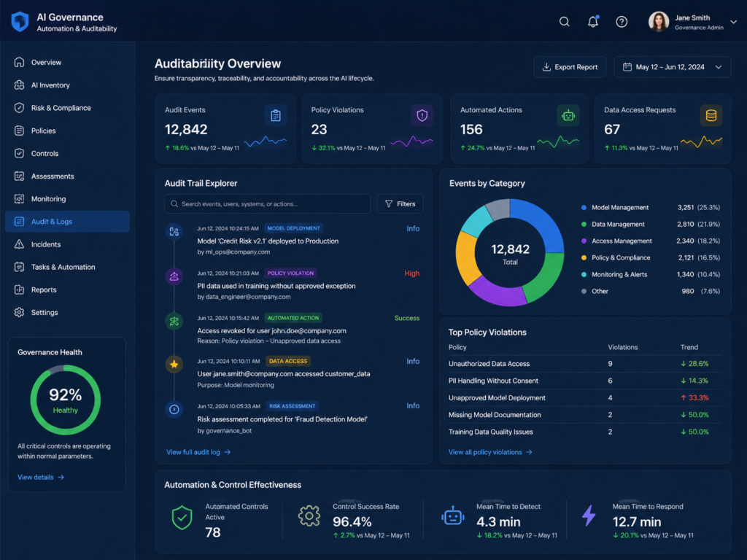Image resolution: width=747 pixels, height=560 pixels.
Task: Click the green Data Management legend dot
Action: (584, 225)
